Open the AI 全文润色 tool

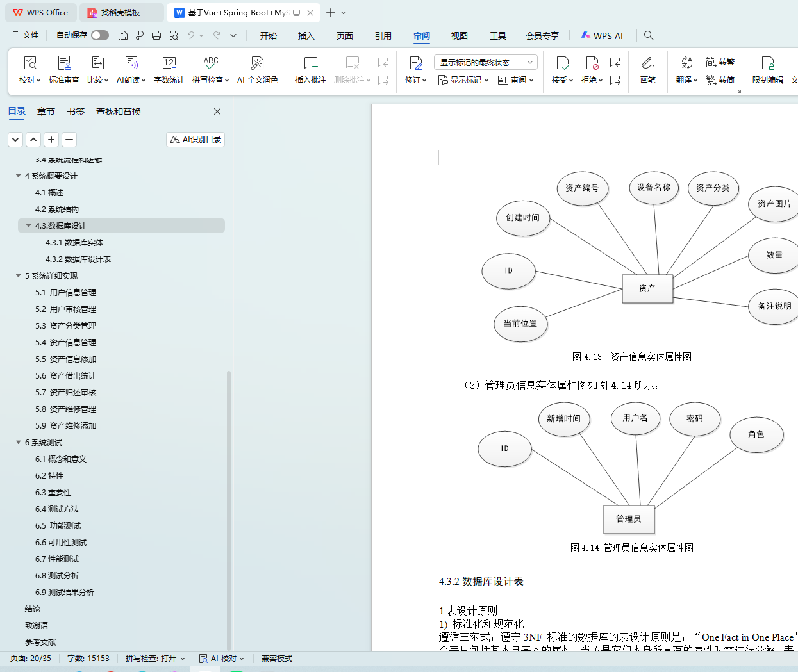click(x=257, y=63)
